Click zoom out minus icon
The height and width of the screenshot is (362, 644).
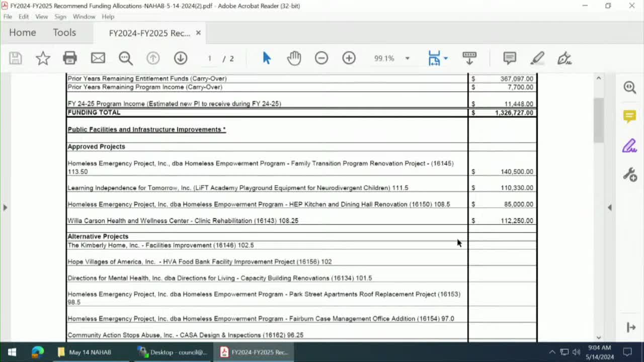coord(321,58)
